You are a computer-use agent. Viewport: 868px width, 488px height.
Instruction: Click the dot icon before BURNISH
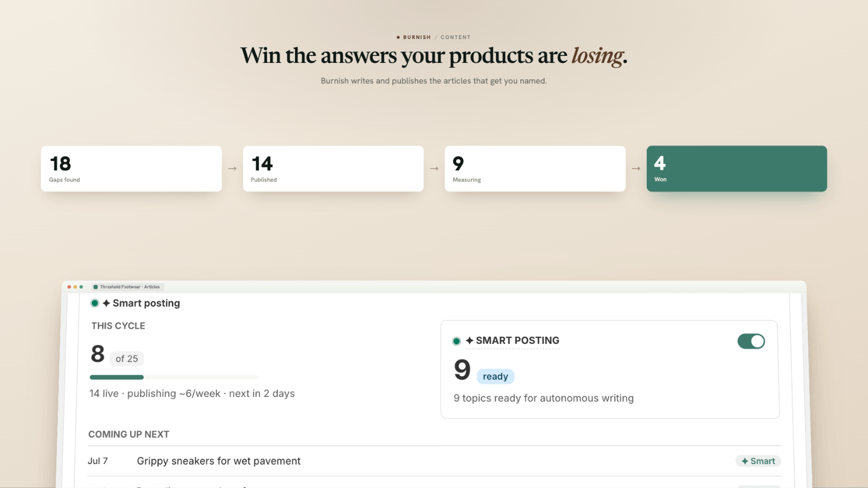(x=398, y=37)
